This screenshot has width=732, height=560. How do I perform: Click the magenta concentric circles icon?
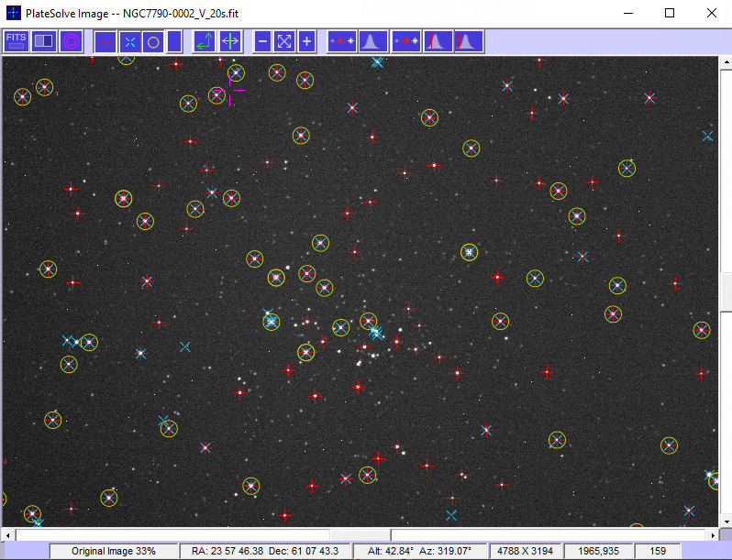pyautogui.click(x=71, y=41)
